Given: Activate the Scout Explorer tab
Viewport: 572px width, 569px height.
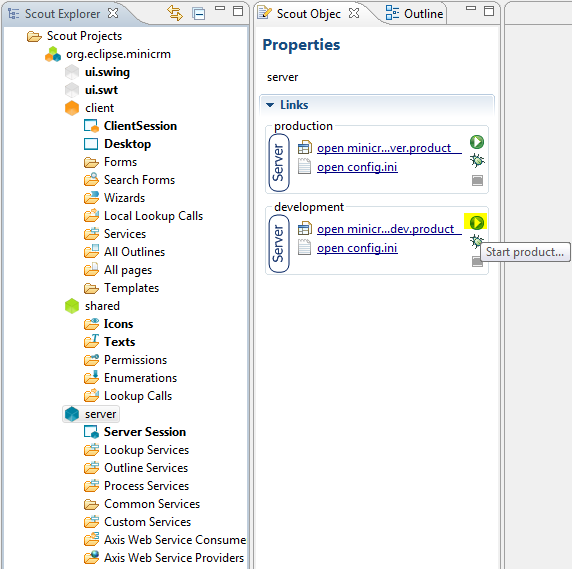Looking at the screenshot, I should pos(63,14).
